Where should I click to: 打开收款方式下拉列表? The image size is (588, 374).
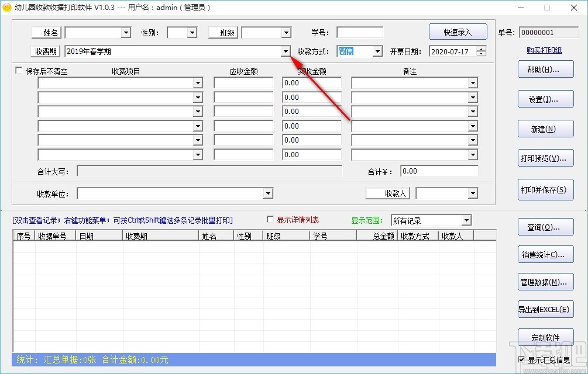click(x=376, y=51)
